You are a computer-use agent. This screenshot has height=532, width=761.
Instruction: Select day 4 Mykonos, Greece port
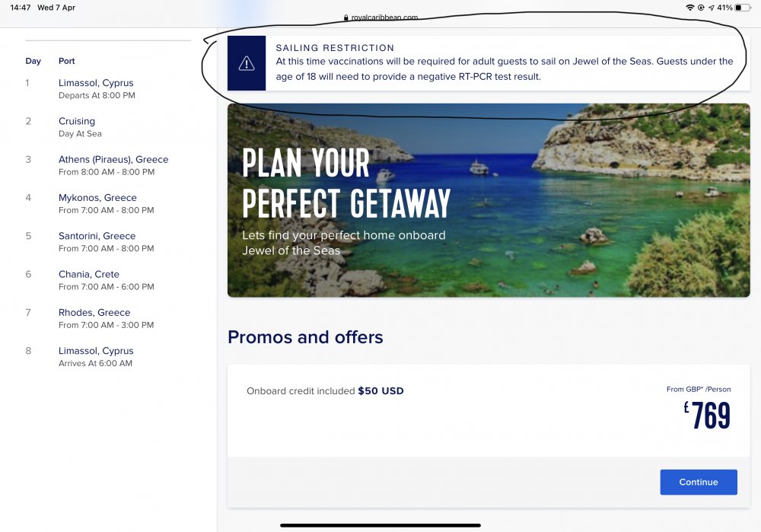(x=107, y=204)
